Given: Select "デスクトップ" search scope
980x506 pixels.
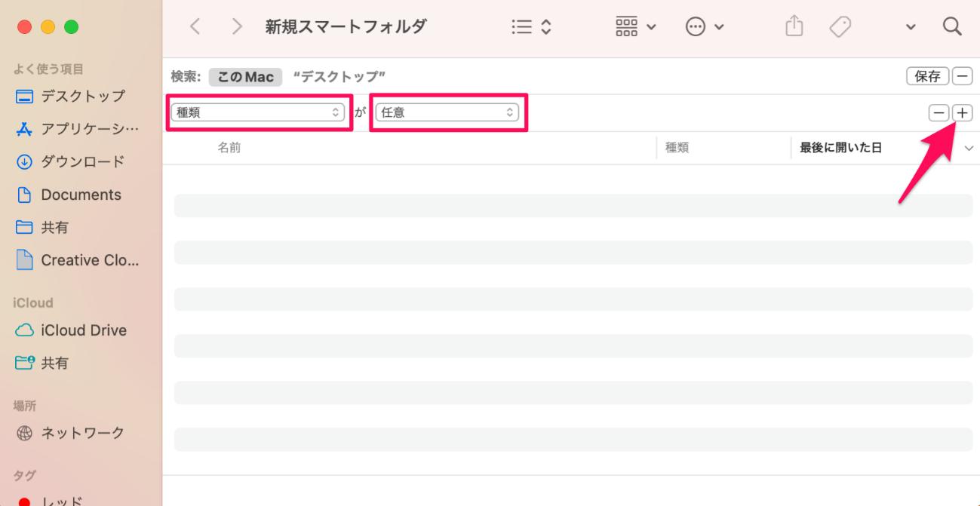Looking at the screenshot, I should coord(339,76).
